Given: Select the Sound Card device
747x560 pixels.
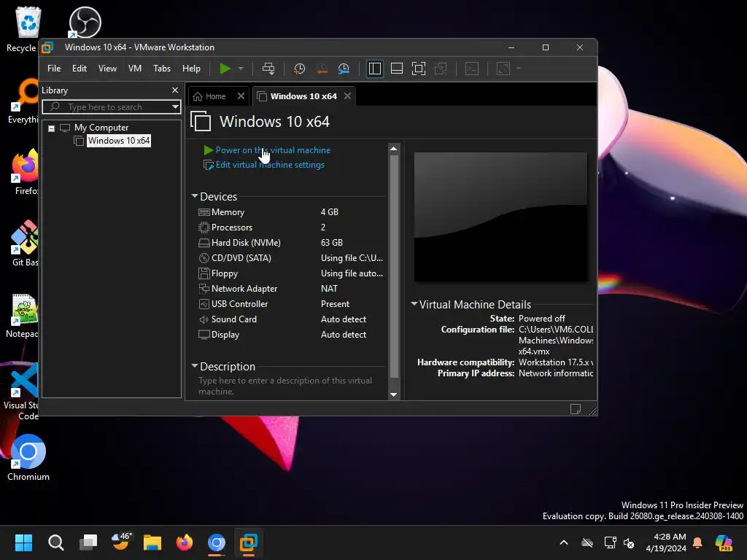Looking at the screenshot, I should coord(290,319).
